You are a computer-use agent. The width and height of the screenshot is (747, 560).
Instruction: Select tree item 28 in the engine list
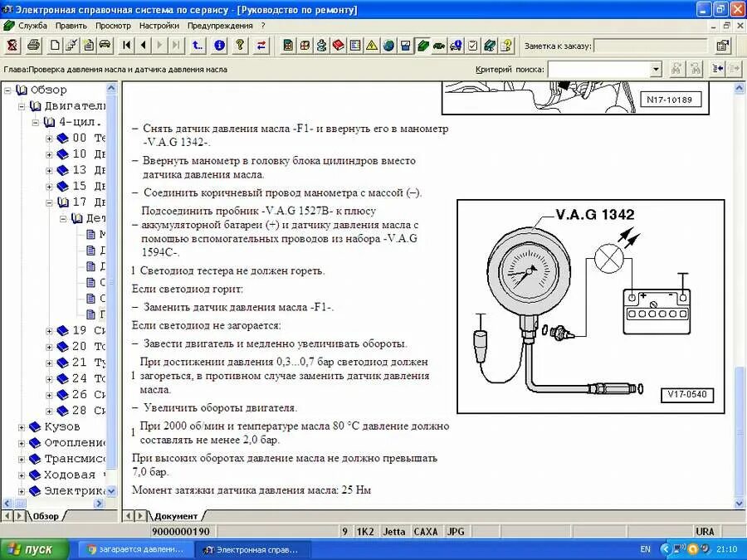pos(81,411)
